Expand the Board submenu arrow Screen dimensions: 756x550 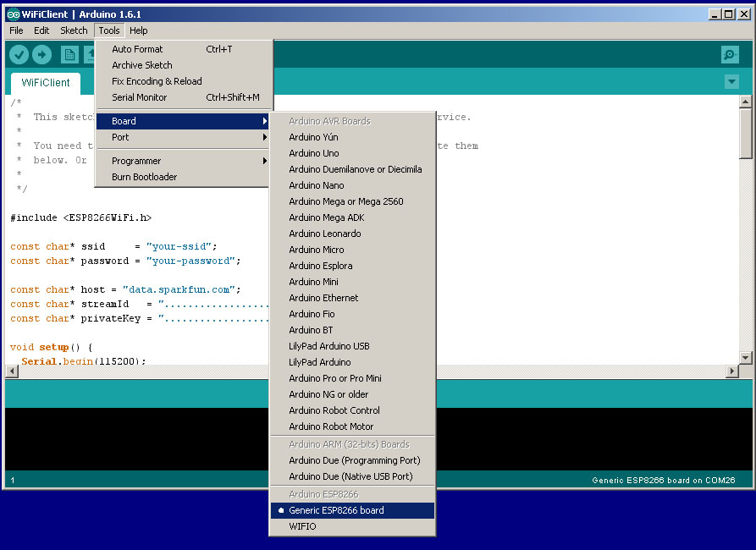(265, 121)
